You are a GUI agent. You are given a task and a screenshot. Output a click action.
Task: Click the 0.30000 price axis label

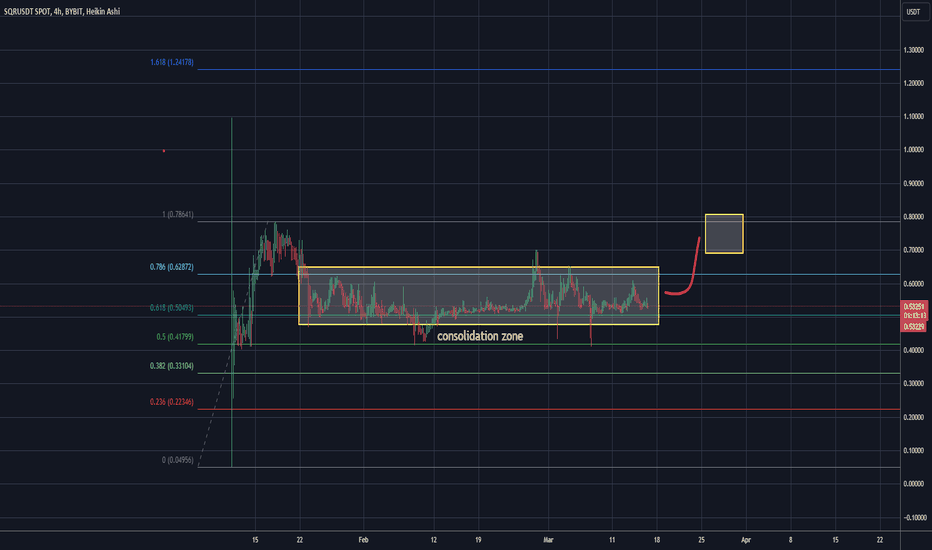(x=914, y=384)
